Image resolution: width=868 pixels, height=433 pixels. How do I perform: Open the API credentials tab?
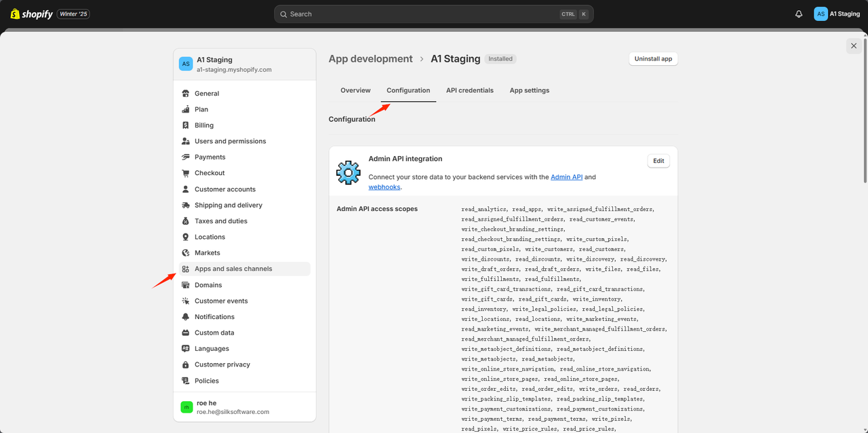coord(470,90)
